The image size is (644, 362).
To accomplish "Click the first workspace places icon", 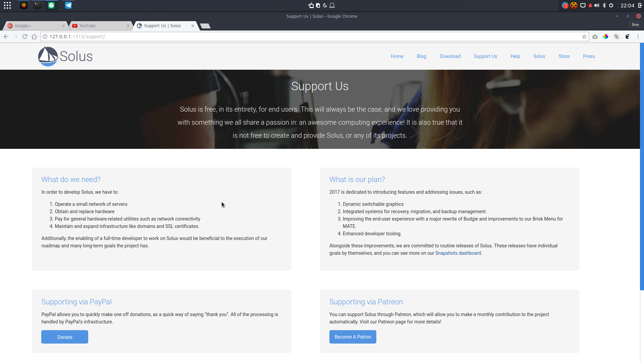I will point(311,5).
